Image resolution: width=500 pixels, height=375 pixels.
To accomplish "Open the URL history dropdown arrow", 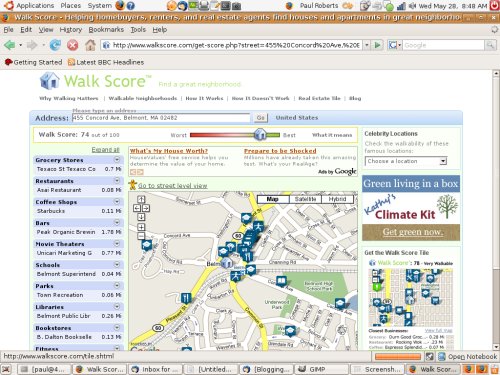I will (367, 45).
